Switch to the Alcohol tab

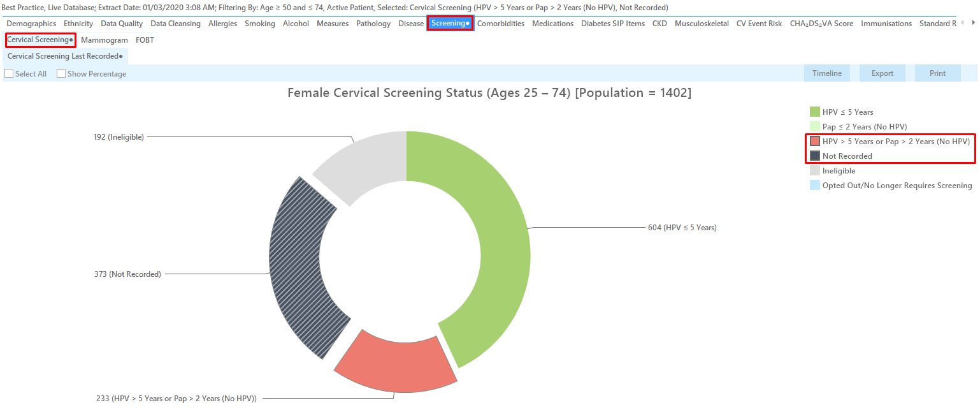(x=296, y=24)
